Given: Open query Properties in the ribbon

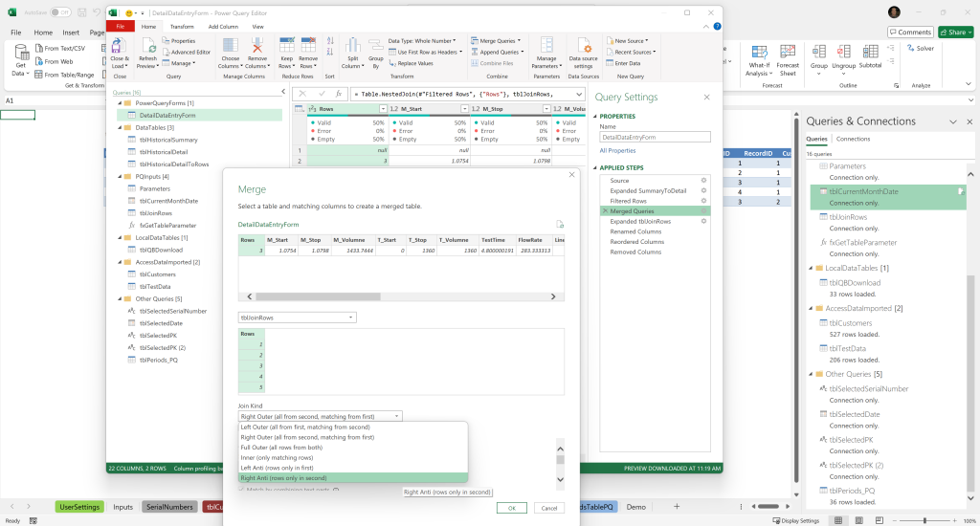Looking at the screenshot, I should click(x=179, y=41).
